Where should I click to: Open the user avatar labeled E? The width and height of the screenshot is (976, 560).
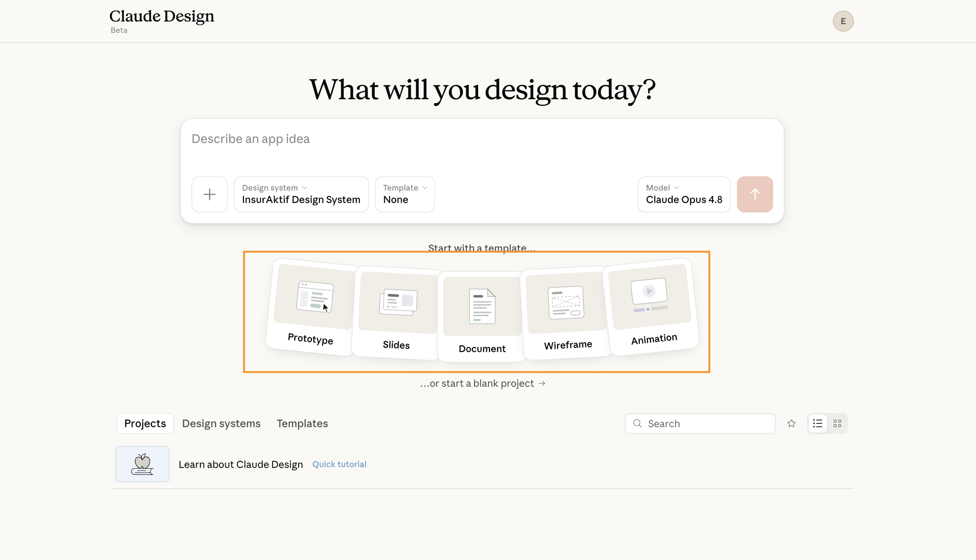[x=843, y=21]
